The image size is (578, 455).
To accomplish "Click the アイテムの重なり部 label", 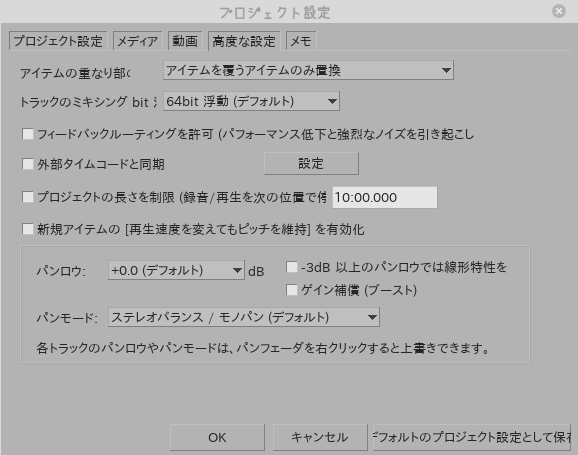I will (x=75, y=73).
